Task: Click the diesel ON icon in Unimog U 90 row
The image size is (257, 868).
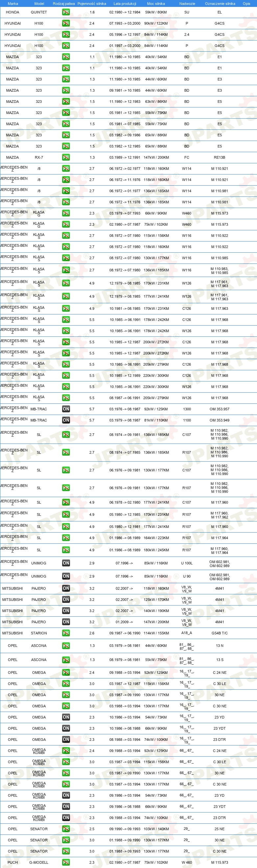Action: (x=66, y=576)
